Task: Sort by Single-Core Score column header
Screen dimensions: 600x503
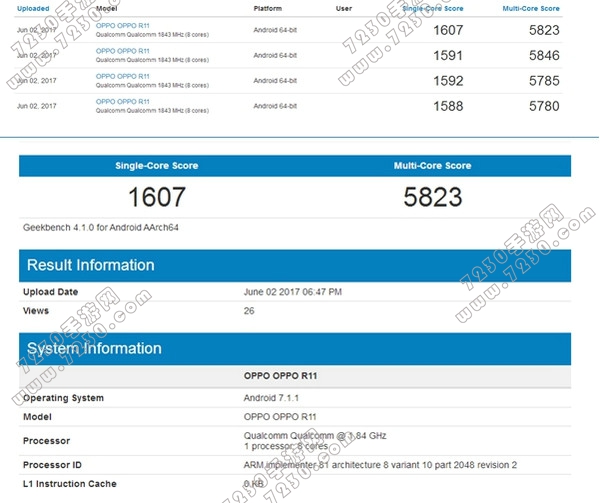Action: [x=433, y=8]
